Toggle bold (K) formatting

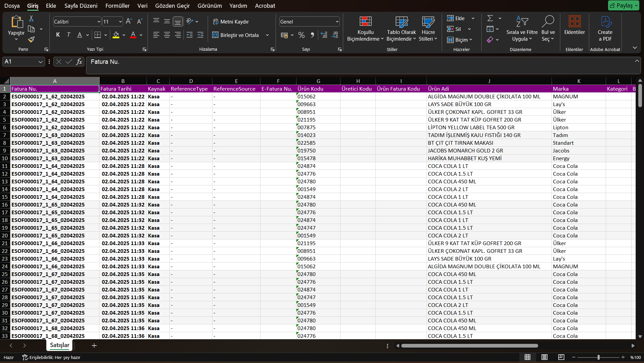click(58, 35)
